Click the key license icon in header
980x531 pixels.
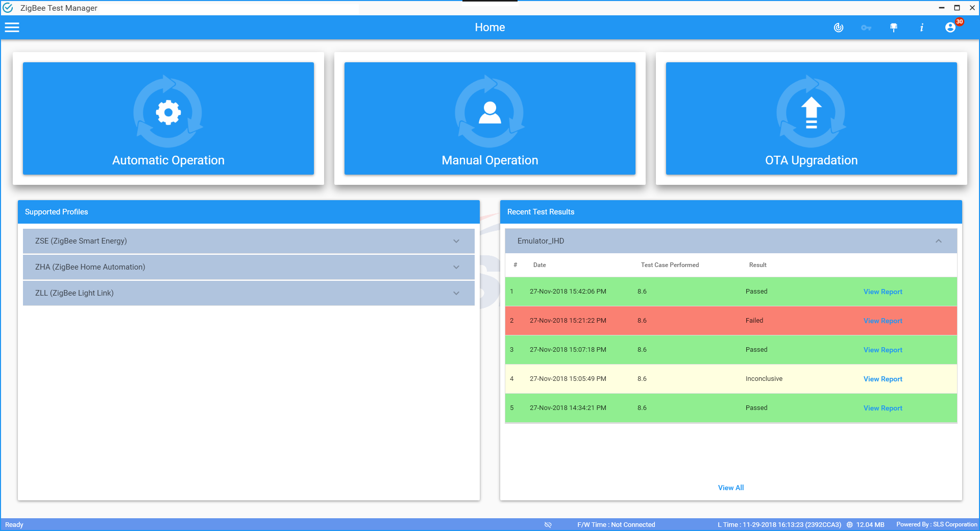pyautogui.click(x=866, y=28)
